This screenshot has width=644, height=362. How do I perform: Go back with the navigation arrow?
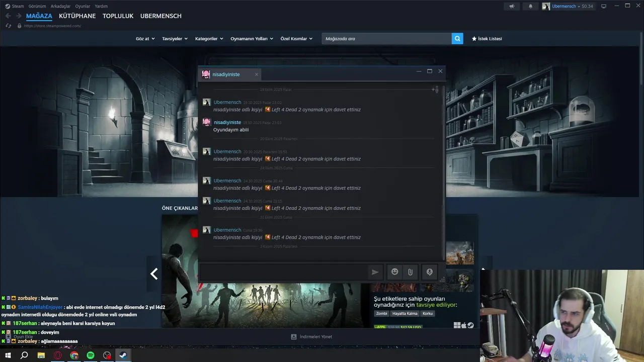(x=8, y=16)
